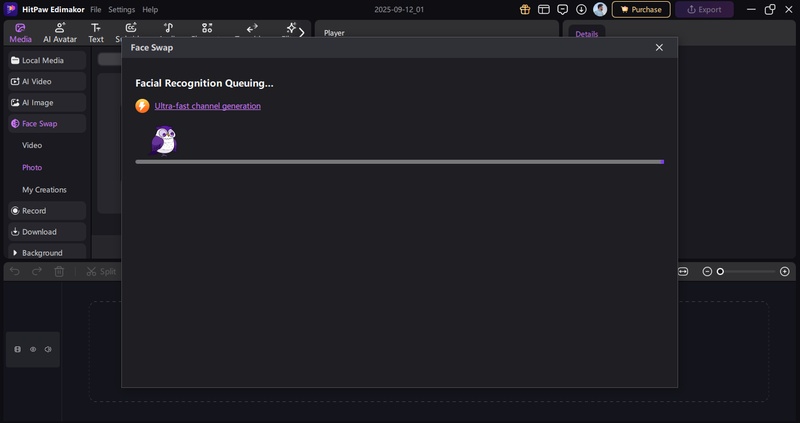Click the transitions arrows icon

point(252,28)
